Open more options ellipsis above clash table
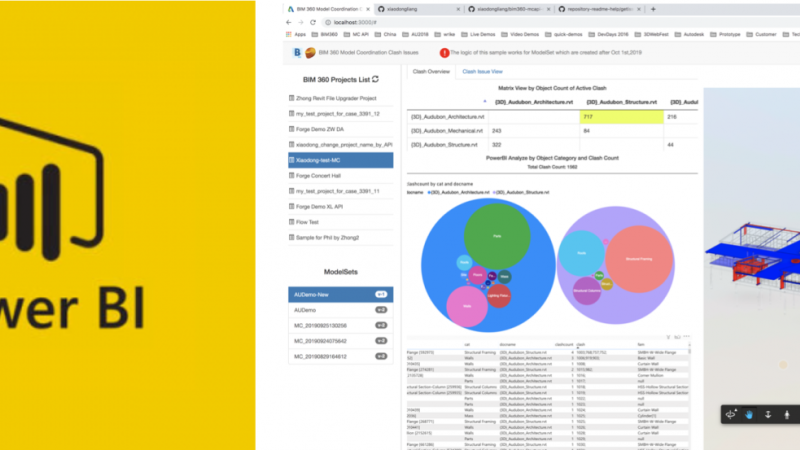 pos(686,337)
